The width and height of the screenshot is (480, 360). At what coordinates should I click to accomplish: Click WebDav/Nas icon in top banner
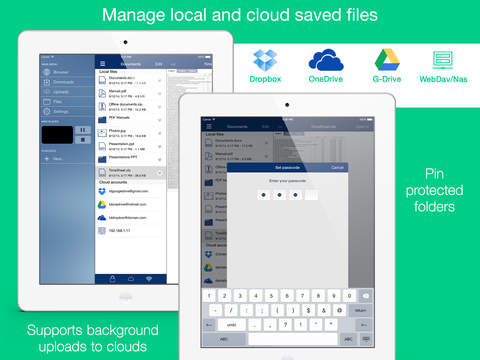point(443,59)
